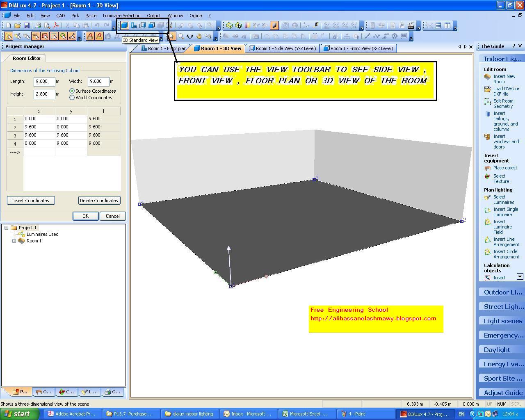
Task: Open the CAD menu
Action: [60, 16]
